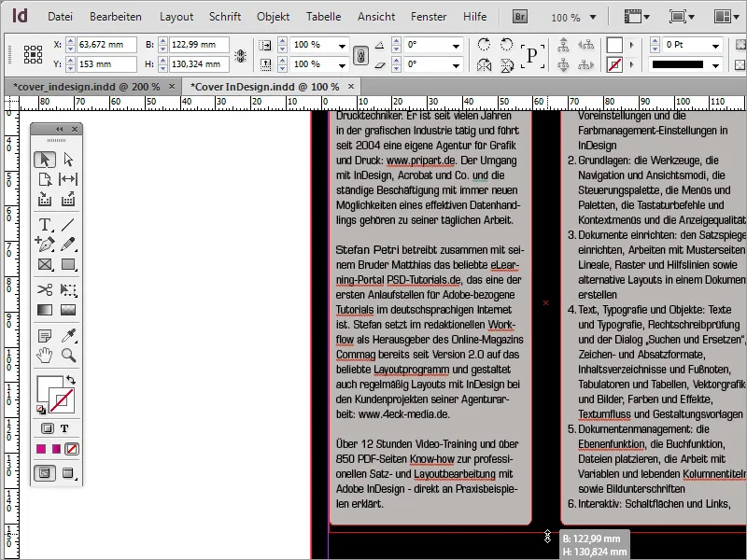Open scale X percentage dropdown
Viewport: 747px width, 560px height.
342,46
